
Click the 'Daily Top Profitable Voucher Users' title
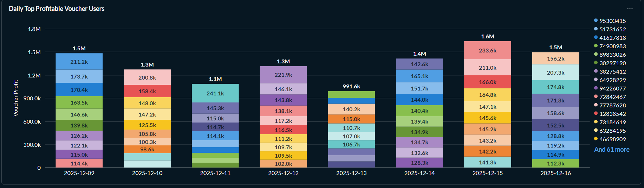(57, 9)
